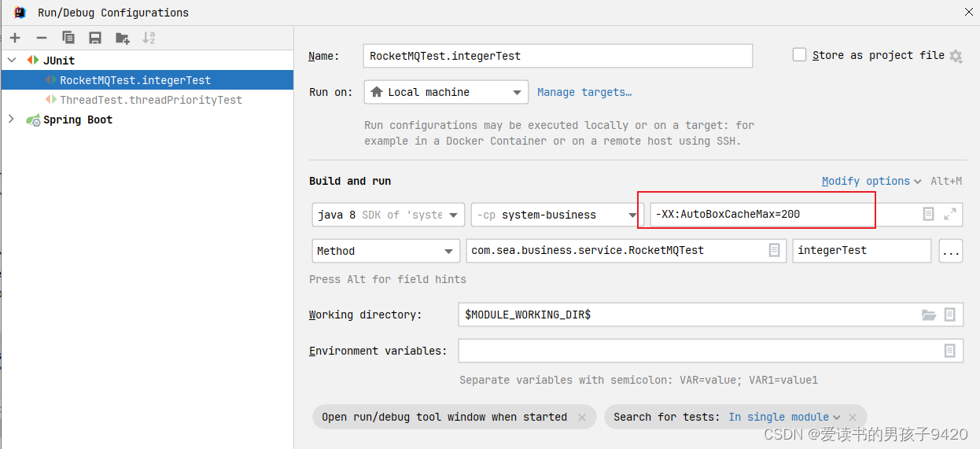Viewport: 980px width, 449px height.
Task: Click the Sort Configurations icon
Action: coord(149,38)
